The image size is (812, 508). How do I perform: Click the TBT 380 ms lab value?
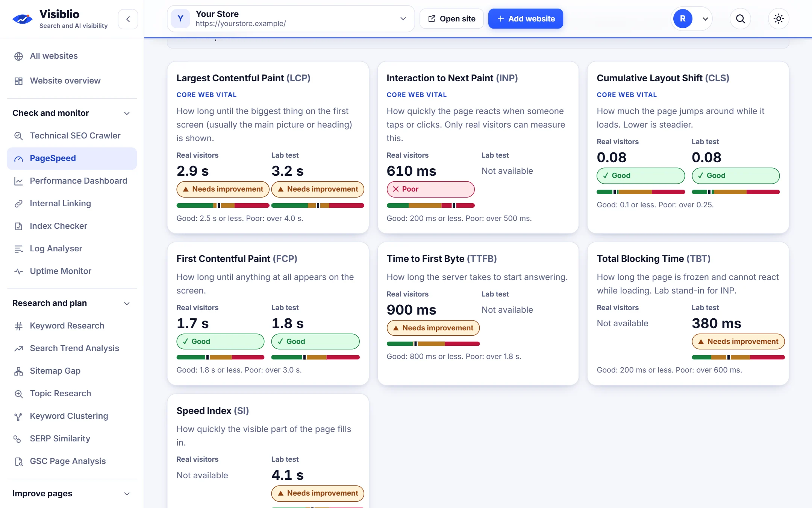716,324
